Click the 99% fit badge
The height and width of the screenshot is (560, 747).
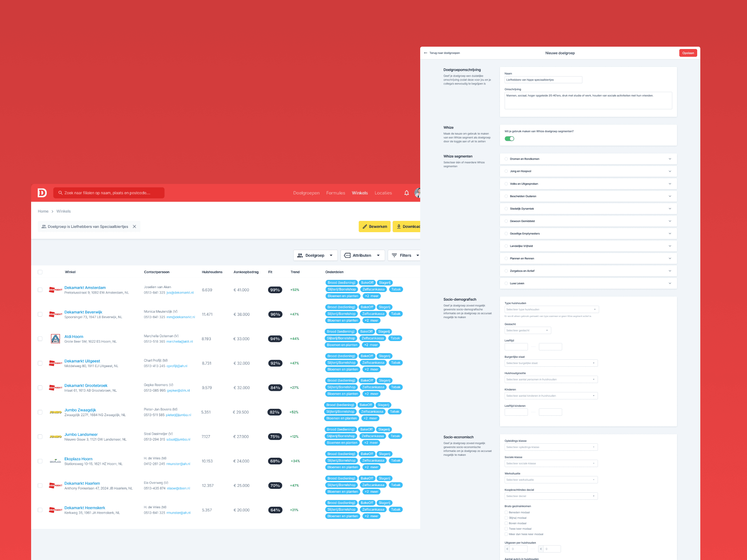[x=275, y=290]
